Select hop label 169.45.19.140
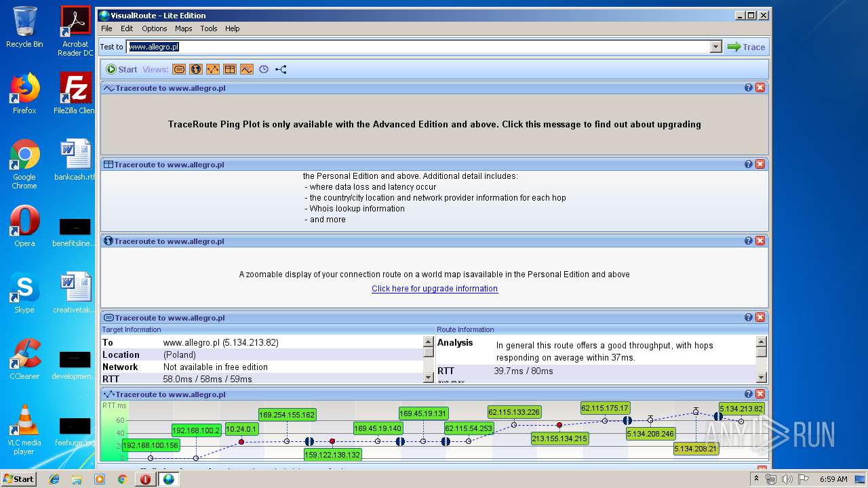868x488 pixels. click(x=378, y=428)
